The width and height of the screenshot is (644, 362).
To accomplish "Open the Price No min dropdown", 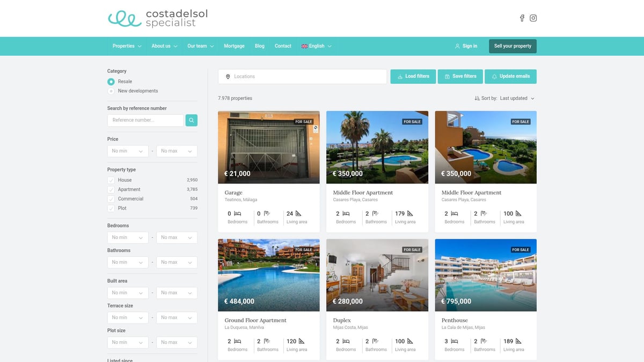I will point(127,151).
